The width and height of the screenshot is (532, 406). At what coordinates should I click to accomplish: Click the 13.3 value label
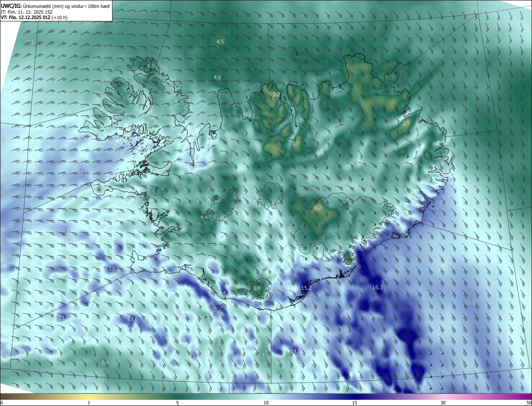(x=63, y=318)
